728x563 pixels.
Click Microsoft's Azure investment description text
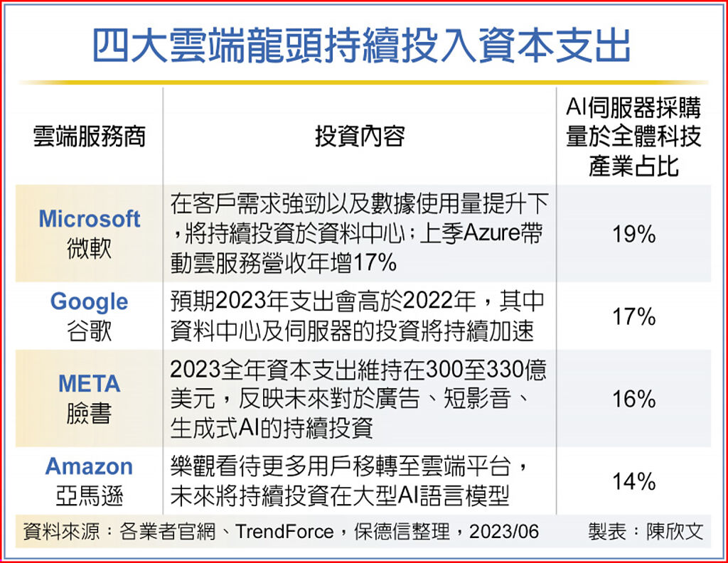pos(360,234)
